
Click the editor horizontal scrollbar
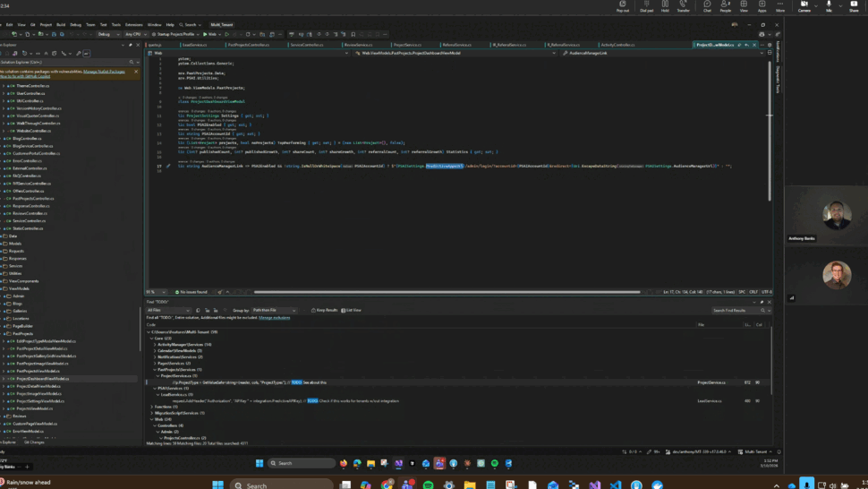click(447, 292)
